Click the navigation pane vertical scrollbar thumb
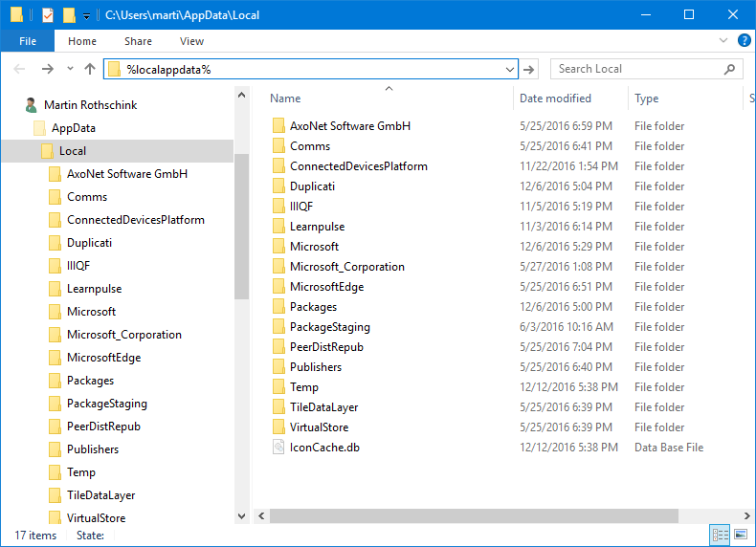Viewport: 756px width, 547px height. point(241,227)
